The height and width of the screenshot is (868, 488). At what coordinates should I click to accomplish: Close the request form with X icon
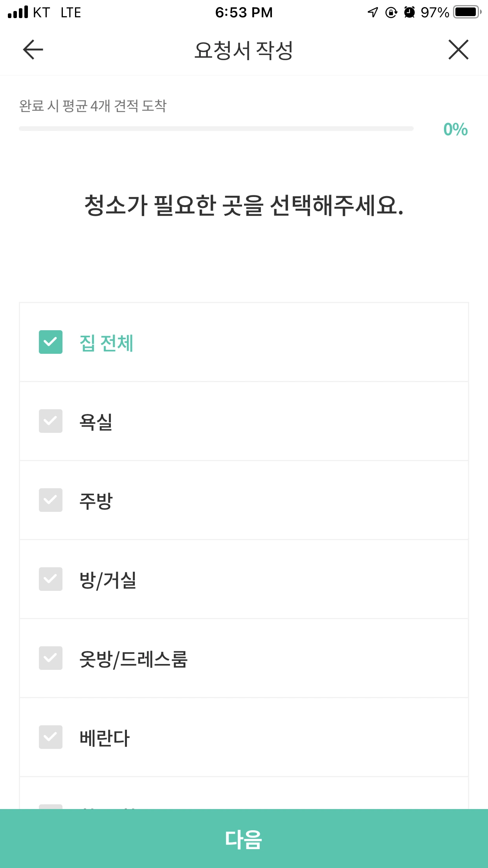tap(459, 50)
